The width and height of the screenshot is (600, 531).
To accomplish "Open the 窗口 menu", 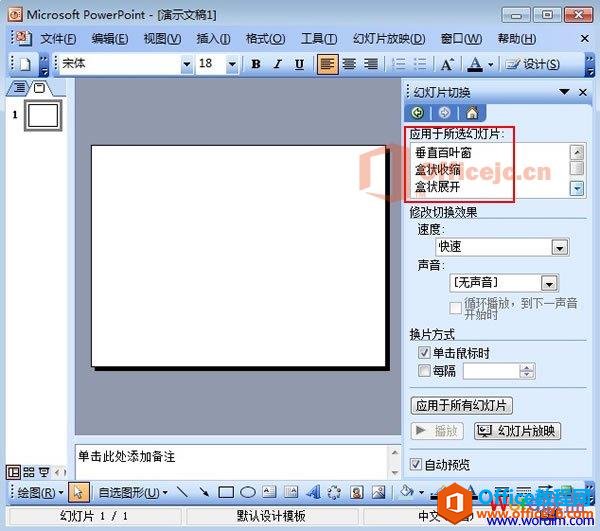I will (461, 39).
